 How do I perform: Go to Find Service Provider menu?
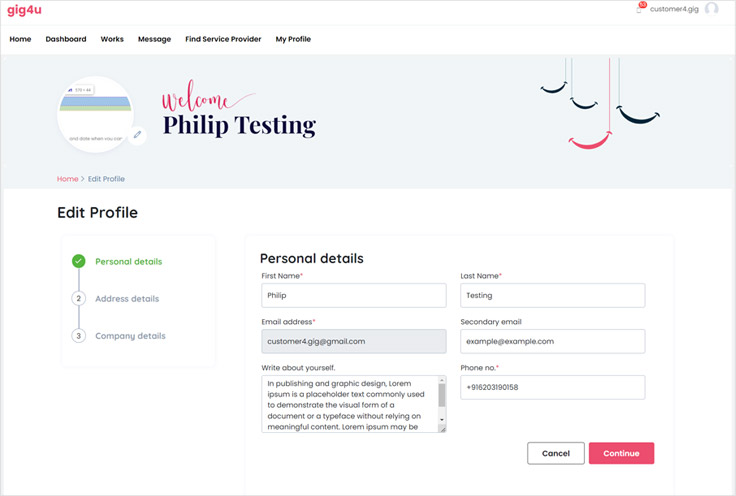[x=223, y=39]
